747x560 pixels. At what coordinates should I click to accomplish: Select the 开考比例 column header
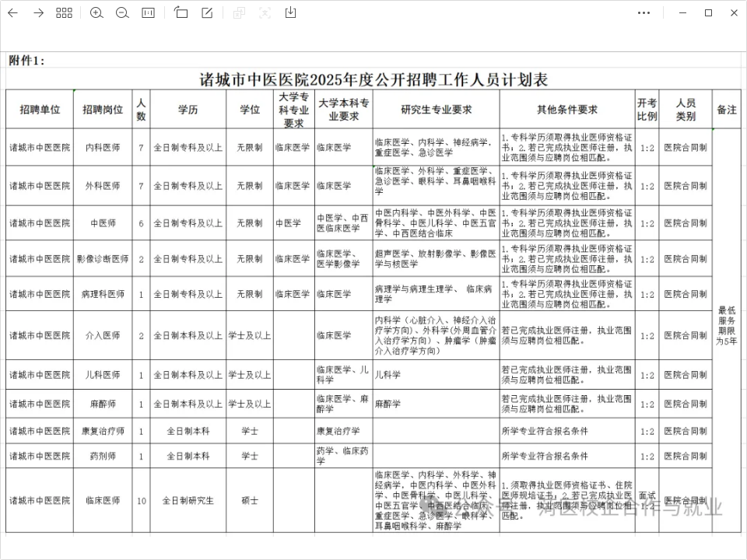[x=647, y=110]
